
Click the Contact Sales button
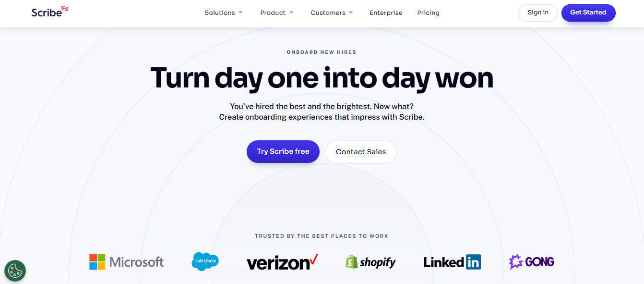(x=361, y=152)
